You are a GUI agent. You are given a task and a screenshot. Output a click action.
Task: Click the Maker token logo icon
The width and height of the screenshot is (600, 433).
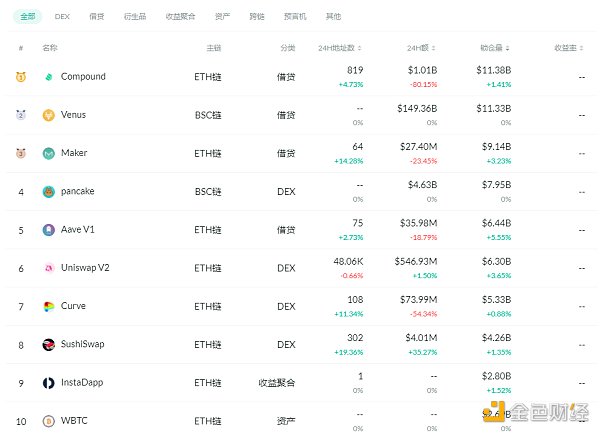coord(49,153)
